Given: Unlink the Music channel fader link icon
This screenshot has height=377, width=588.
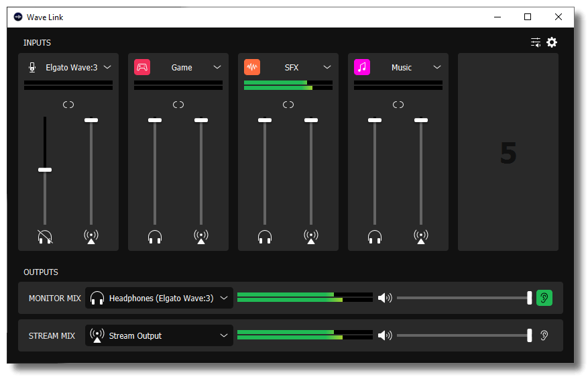Looking at the screenshot, I should coord(398,105).
